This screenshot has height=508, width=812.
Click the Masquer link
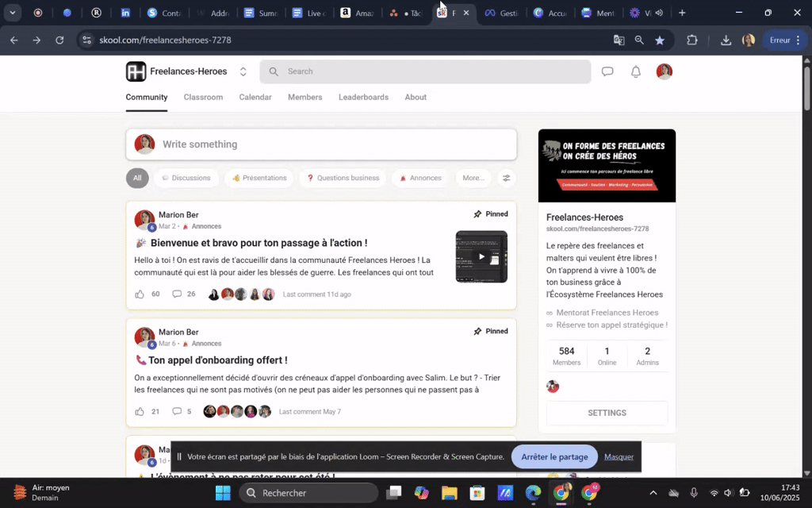(619, 456)
